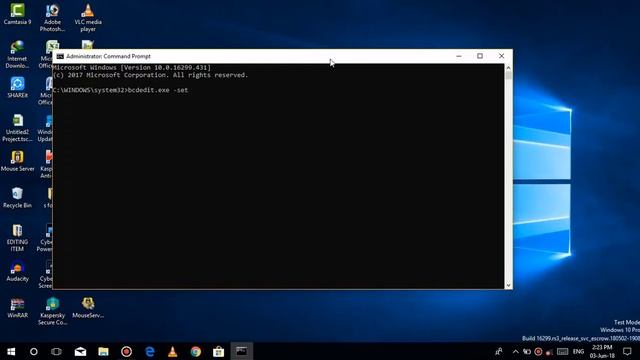Open Task View in the taskbar
640x360 pixels.
coord(56,351)
